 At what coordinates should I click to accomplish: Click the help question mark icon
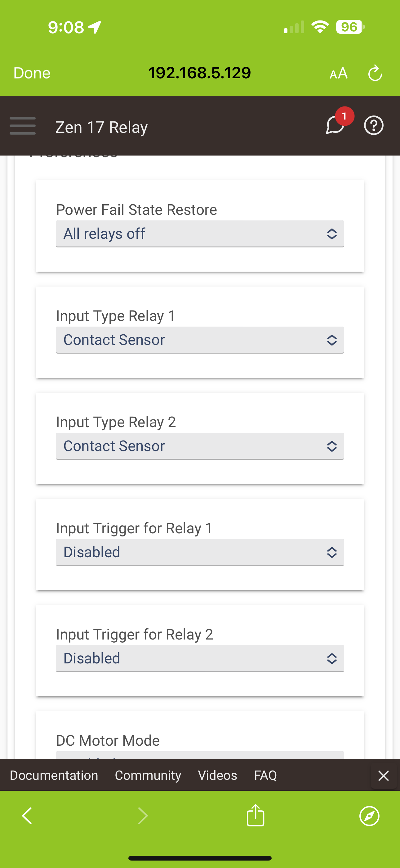(374, 126)
